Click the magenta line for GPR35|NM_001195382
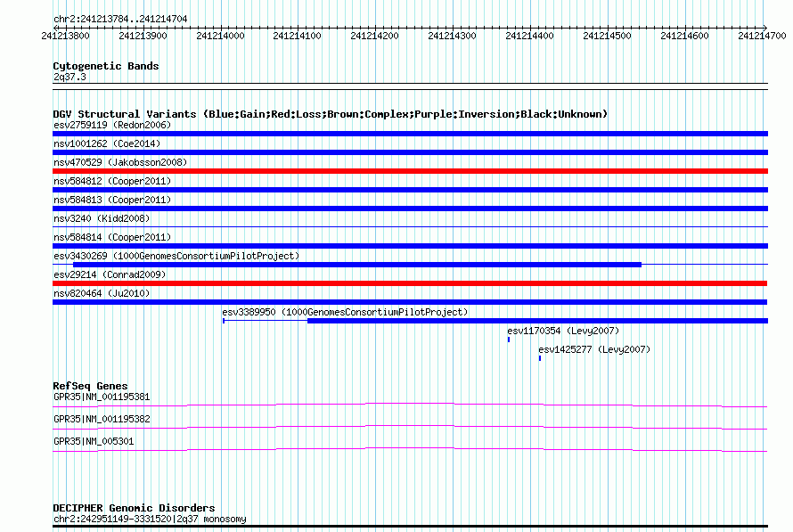 tap(410, 428)
